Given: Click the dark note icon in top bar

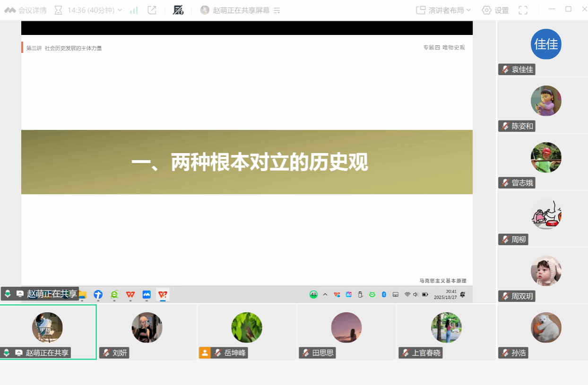Looking at the screenshot, I should tap(178, 10).
